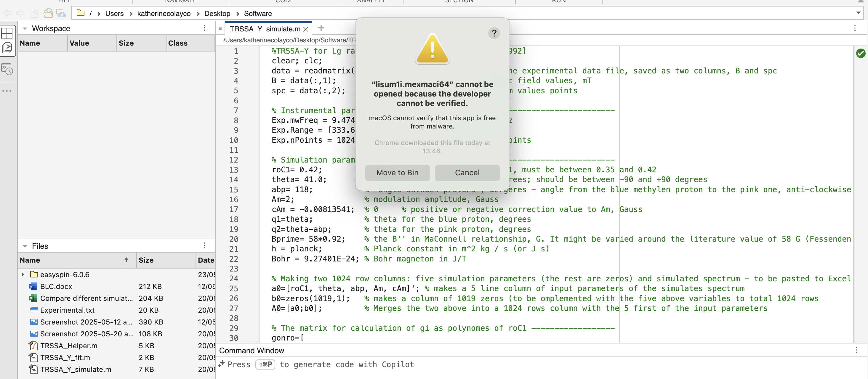This screenshot has width=868, height=379.
Task: Close the TRSSA_Y_simulate.m tab
Action: click(x=306, y=29)
